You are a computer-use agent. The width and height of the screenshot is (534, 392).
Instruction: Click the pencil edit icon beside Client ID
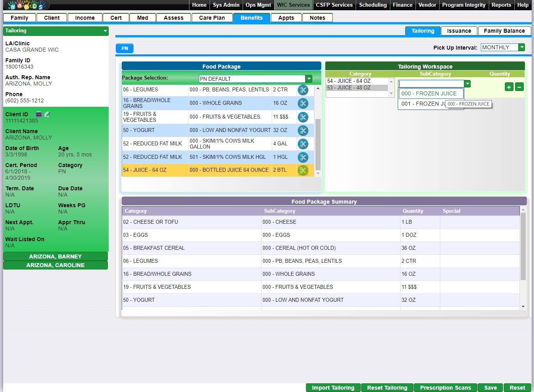click(47, 114)
